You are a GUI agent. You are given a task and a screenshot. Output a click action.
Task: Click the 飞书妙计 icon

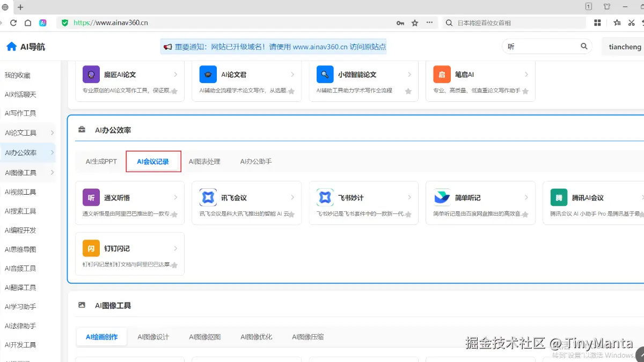click(325, 197)
